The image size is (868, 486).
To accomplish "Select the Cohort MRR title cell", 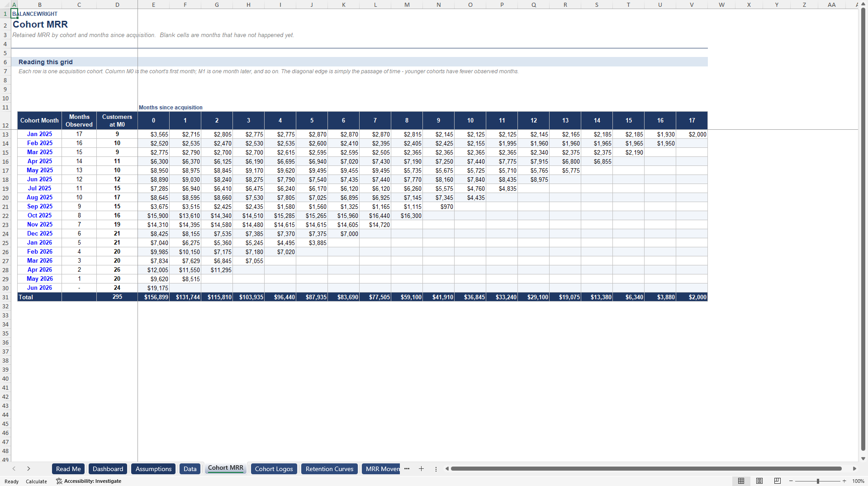I will point(40,24).
